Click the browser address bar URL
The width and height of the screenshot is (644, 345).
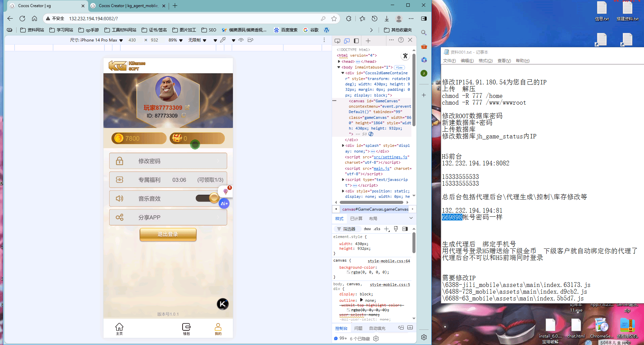[x=93, y=19]
